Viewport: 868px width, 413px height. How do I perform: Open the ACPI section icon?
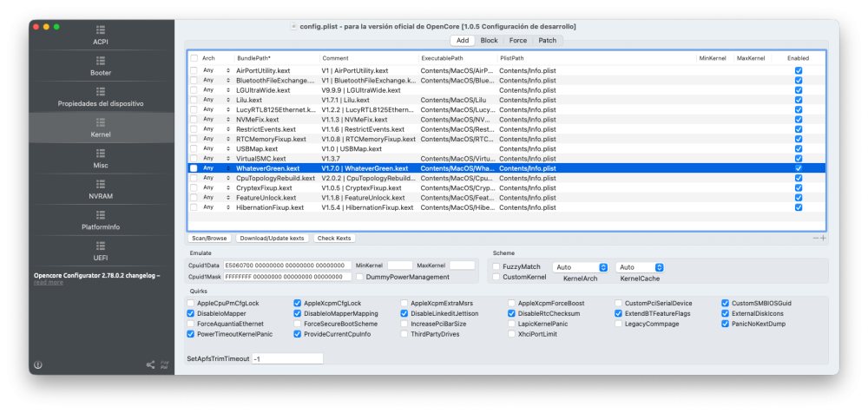(100, 29)
